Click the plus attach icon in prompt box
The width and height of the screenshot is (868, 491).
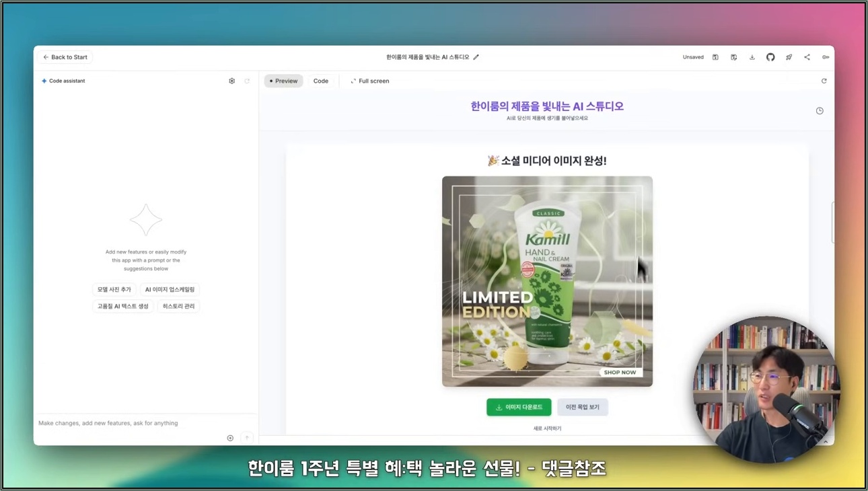tap(230, 438)
